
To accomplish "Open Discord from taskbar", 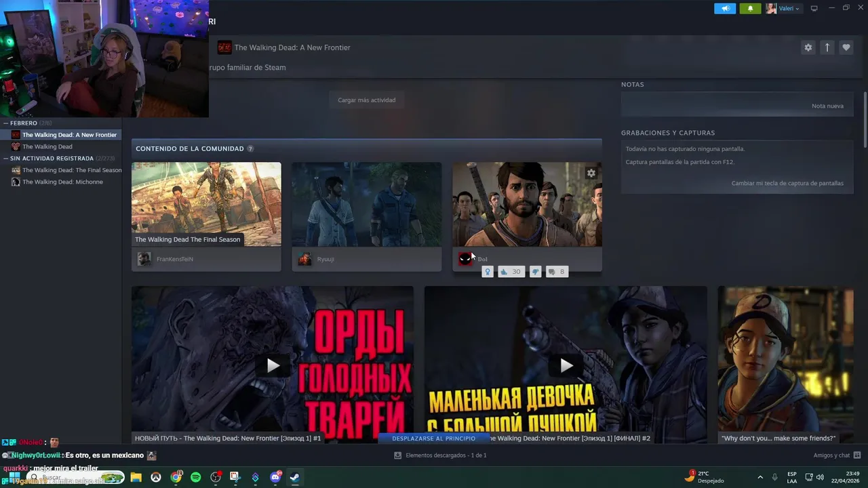I will (x=275, y=477).
